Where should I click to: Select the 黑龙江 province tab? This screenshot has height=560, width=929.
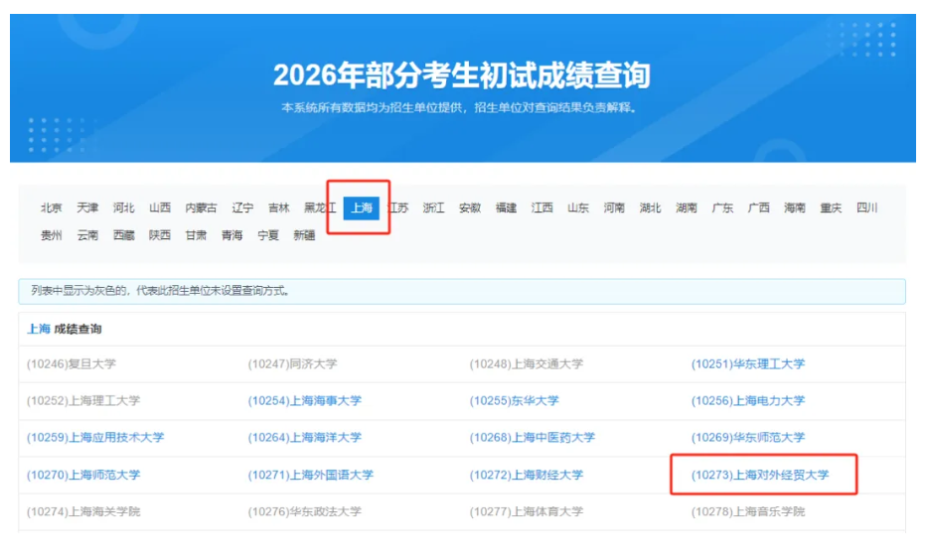(x=320, y=208)
